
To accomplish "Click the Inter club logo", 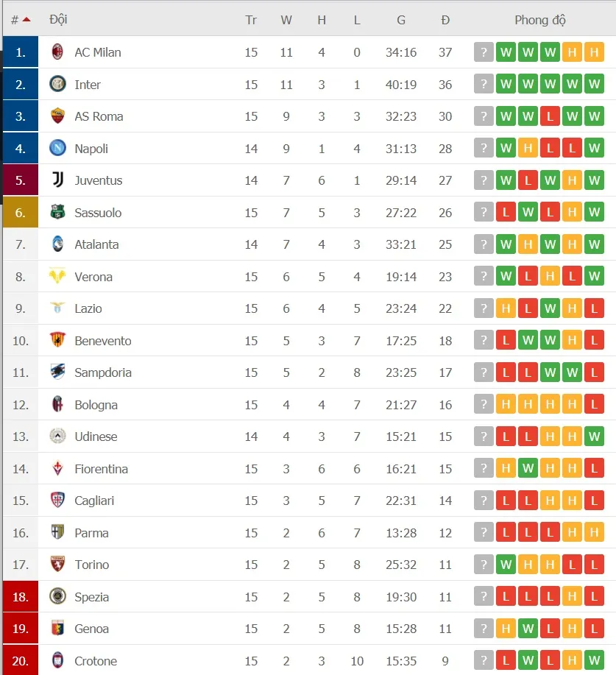I will (57, 85).
